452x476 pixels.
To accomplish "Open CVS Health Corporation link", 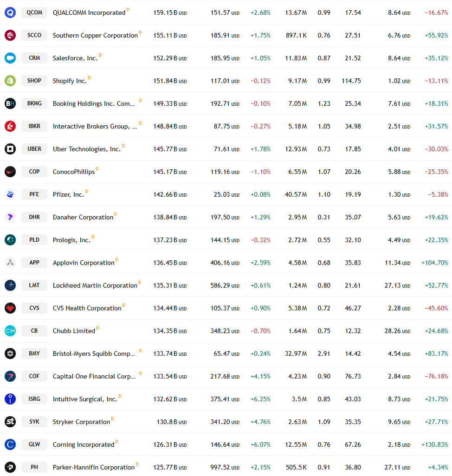I will pos(87,309).
